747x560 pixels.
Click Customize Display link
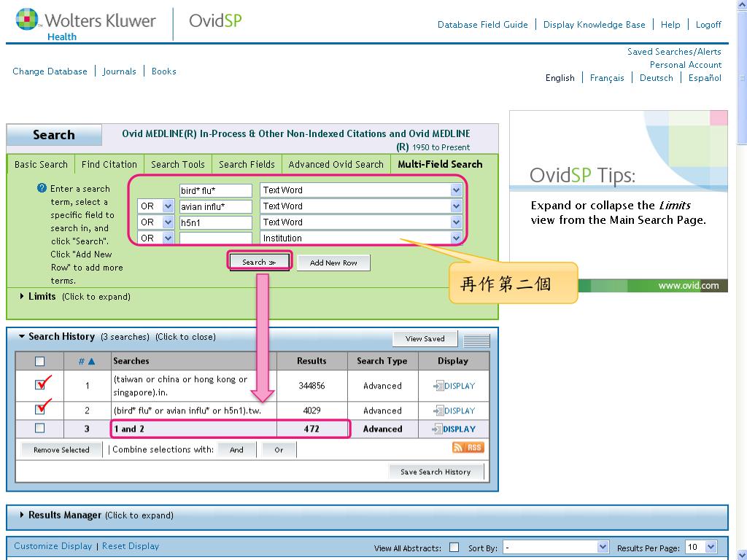53,546
